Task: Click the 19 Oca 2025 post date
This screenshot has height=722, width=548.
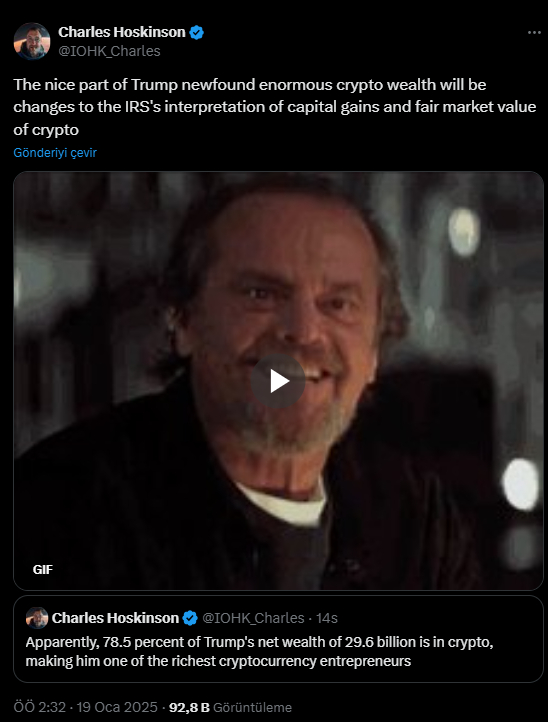Action: point(117,707)
